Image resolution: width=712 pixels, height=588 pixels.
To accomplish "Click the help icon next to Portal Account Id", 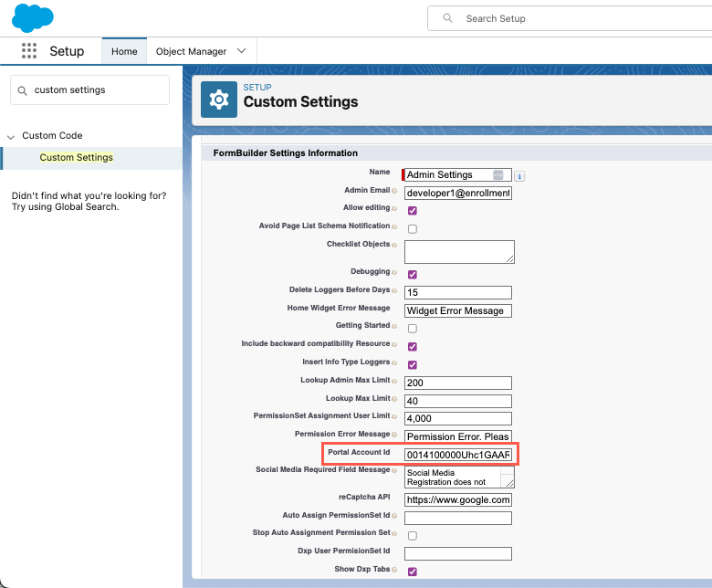I will click(394, 453).
